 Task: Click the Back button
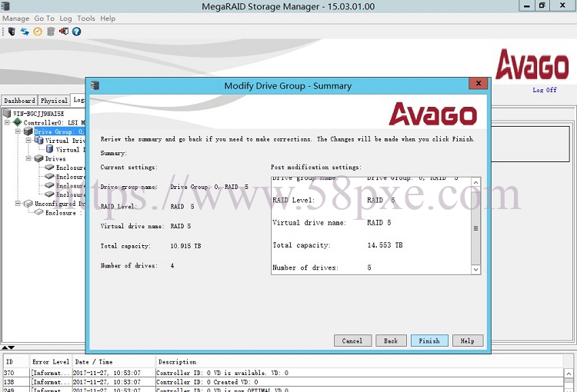coord(391,341)
